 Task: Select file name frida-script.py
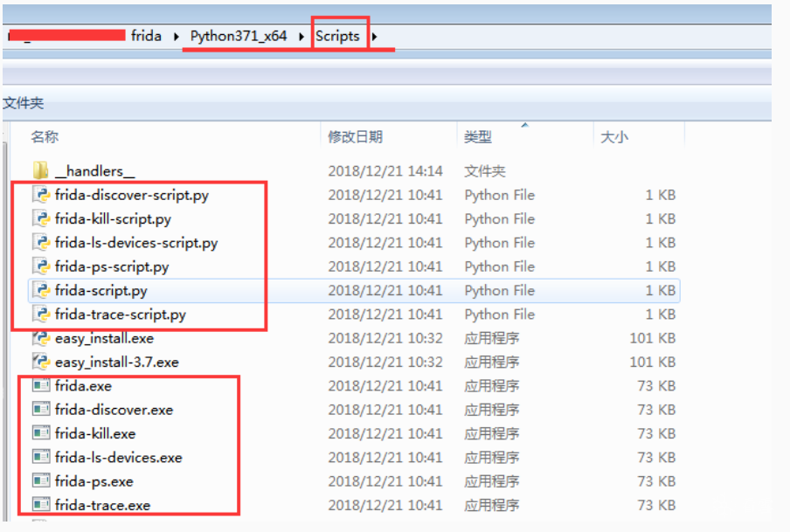point(100,291)
